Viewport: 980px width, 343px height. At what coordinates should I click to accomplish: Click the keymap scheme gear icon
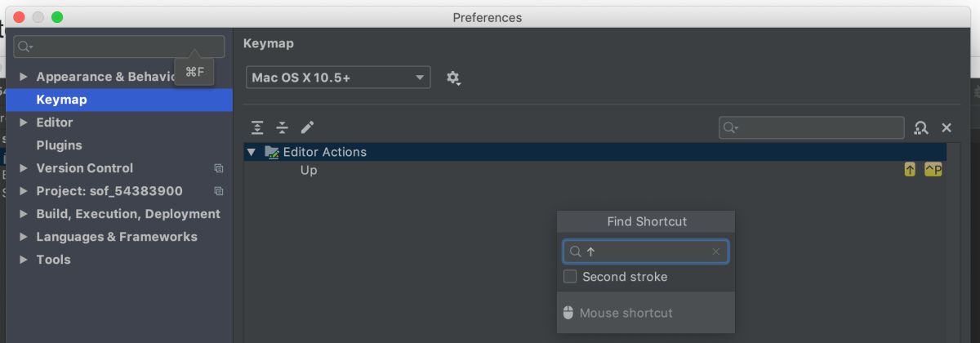453,78
